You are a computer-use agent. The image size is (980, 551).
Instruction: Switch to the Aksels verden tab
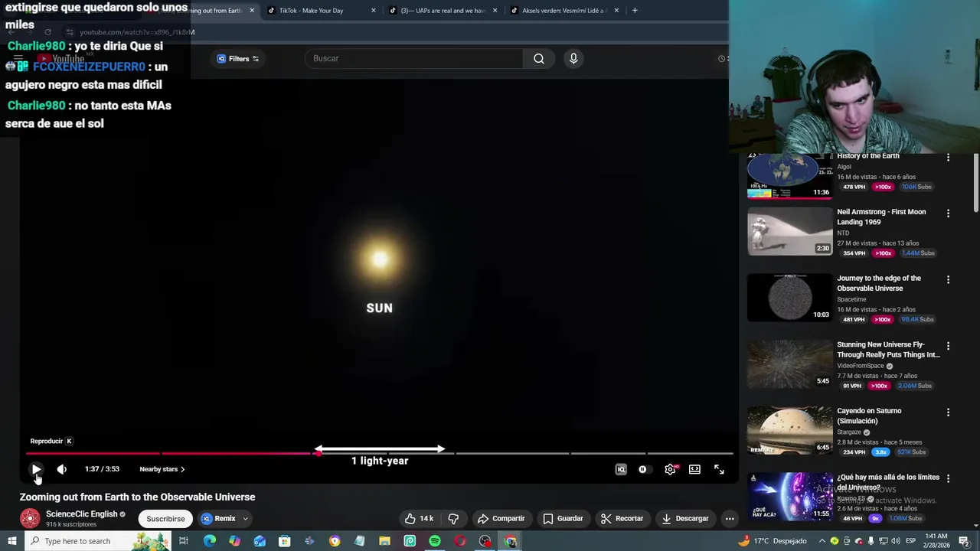click(565, 11)
